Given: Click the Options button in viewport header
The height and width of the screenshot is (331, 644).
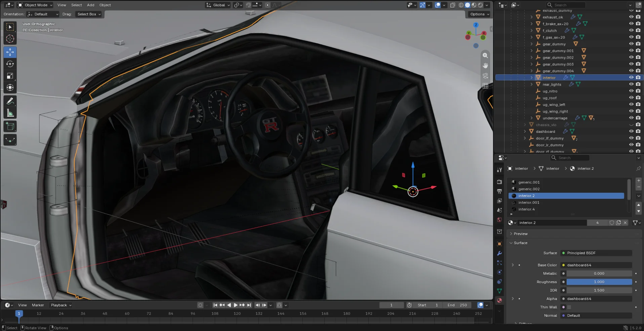Looking at the screenshot, I should (479, 14).
